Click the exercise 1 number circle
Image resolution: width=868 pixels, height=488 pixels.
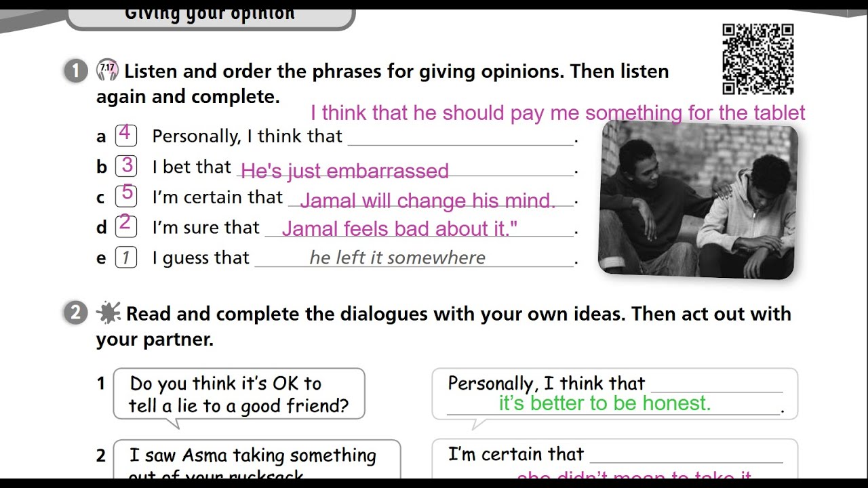[x=75, y=71]
